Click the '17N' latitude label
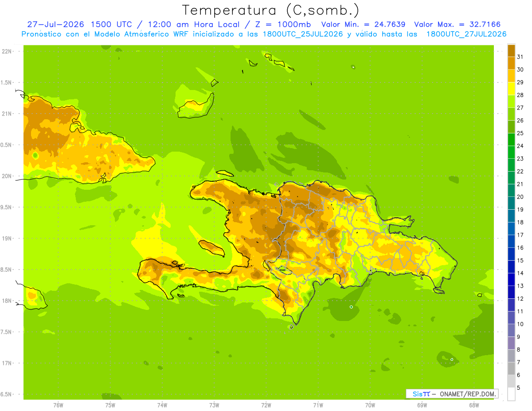532x411 pixels. (7, 363)
